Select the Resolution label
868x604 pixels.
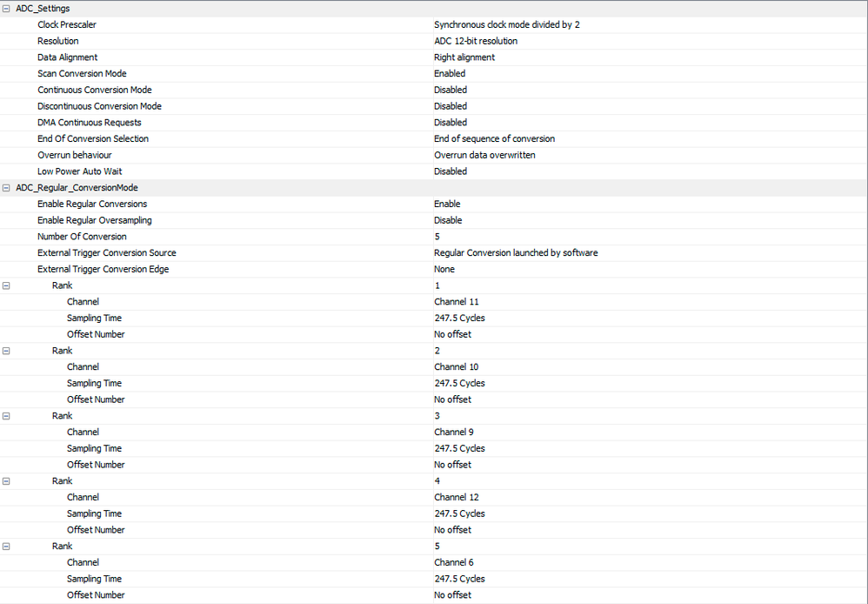point(57,41)
